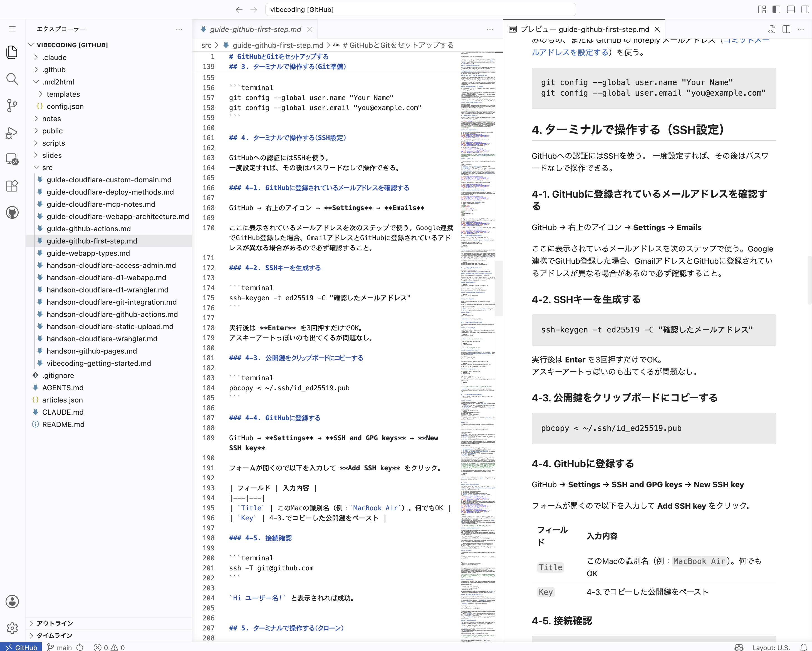This screenshot has height=651, width=812.
Task: Click the main branch status item
Action: (59, 647)
